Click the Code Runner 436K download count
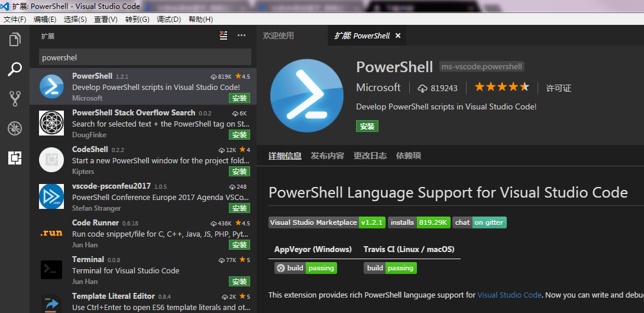644x313 pixels. [221, 224]
